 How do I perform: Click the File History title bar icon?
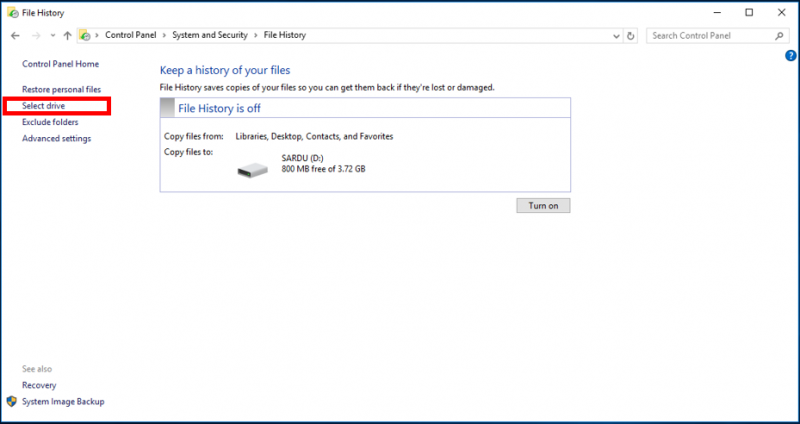[x=12, y=12]
